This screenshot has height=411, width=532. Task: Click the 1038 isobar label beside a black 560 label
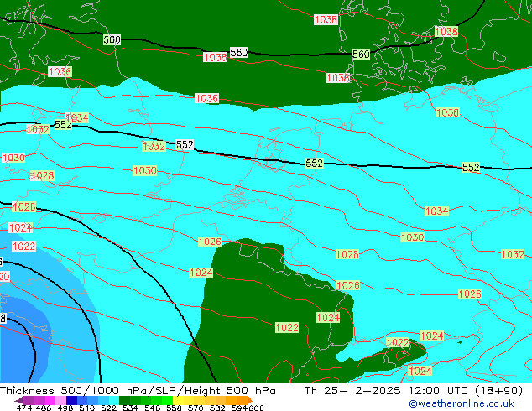(216, 57)
